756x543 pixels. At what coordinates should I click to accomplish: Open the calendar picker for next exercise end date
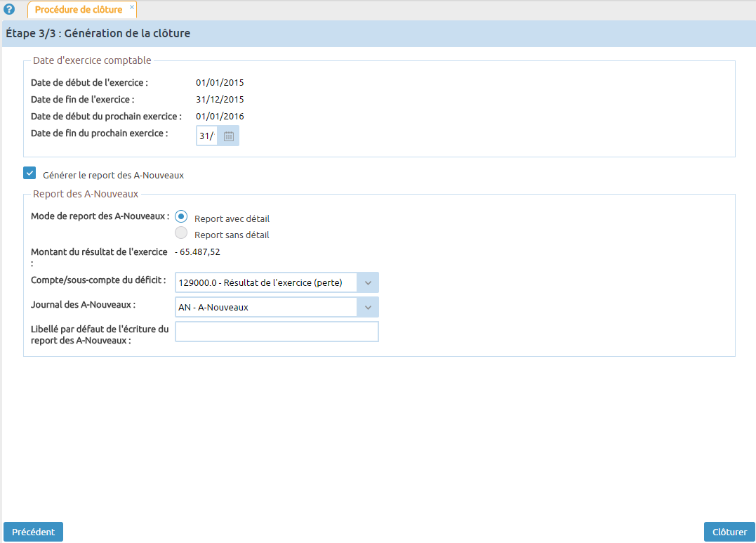[x=228, y=135]
